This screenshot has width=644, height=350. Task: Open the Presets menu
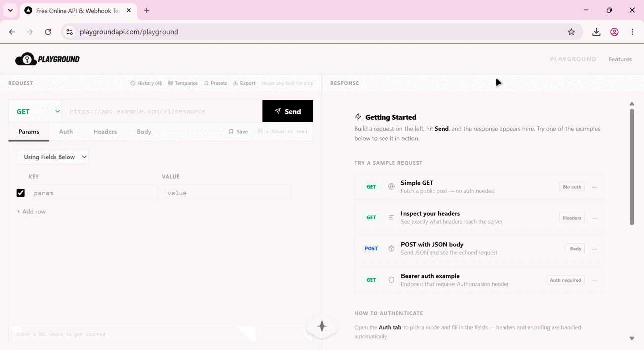coord(215,83)
